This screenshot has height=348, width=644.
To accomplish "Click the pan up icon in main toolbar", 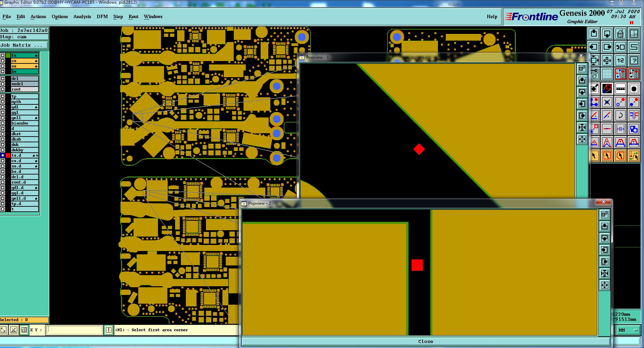I will click(x=594, y=34).
